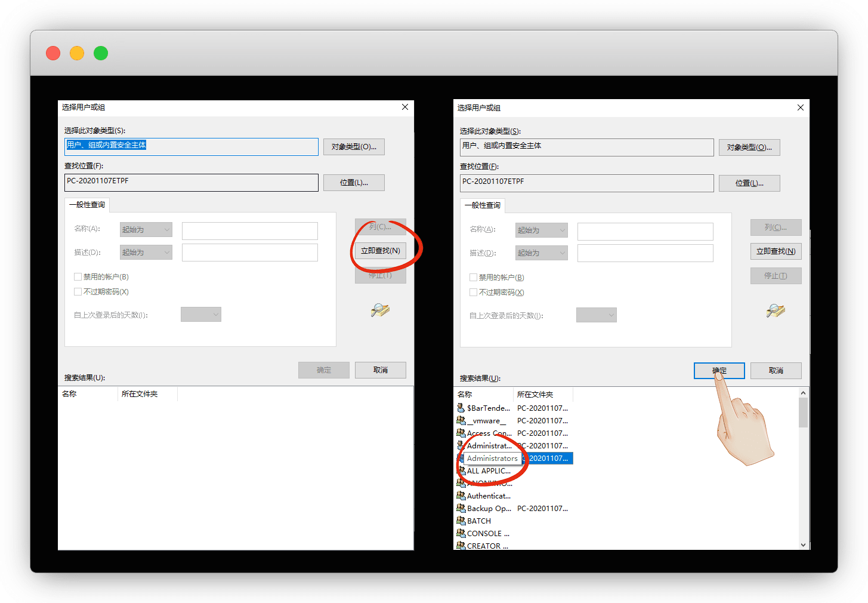Toggle 不过期密码 checkbox in left dialog
868x603 pixels.
[x=78, y=291]
